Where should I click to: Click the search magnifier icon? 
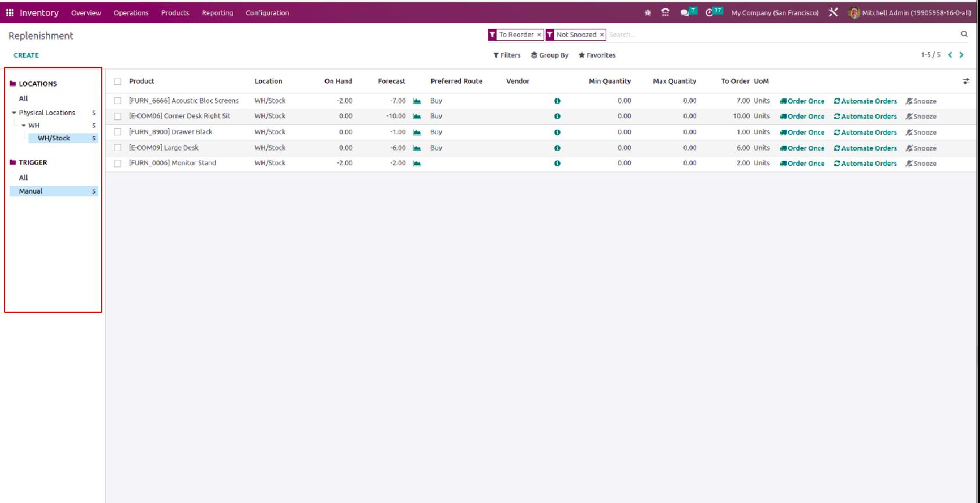click(964, 34)
